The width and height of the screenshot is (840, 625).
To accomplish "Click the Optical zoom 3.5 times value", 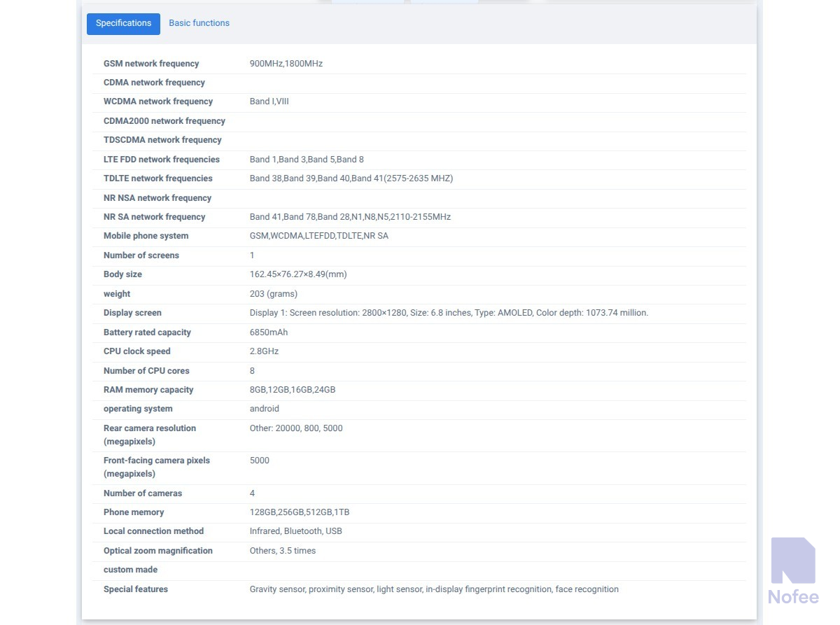I will coord(282,551).
